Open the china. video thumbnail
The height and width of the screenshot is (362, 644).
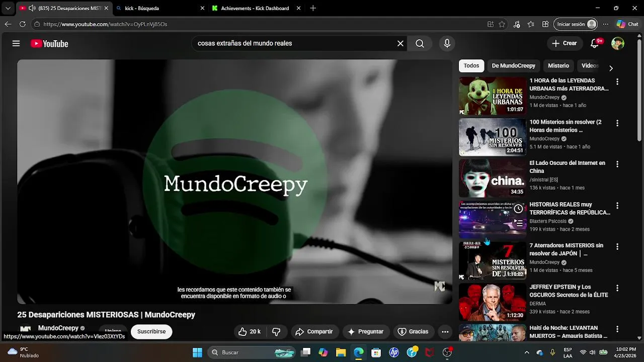(x=493, y=178)
